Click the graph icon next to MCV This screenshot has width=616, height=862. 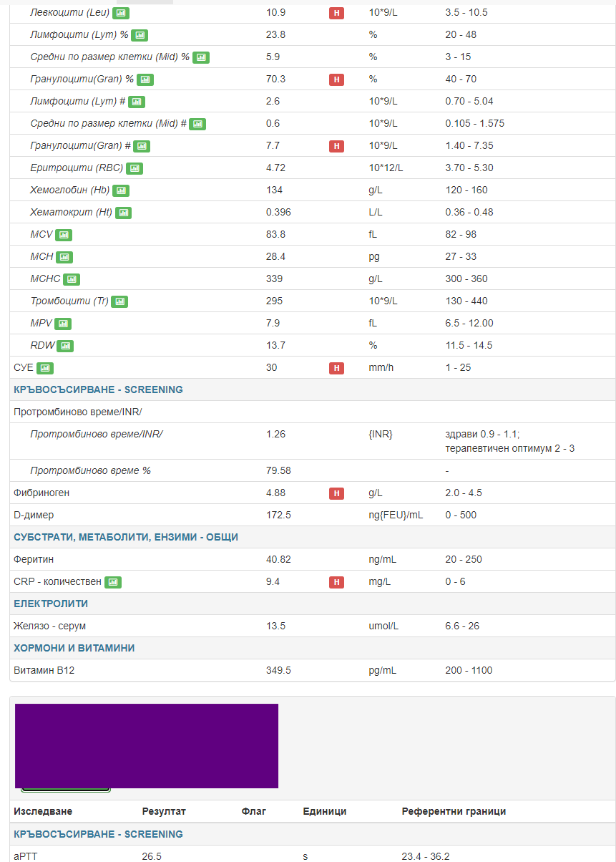64,235
